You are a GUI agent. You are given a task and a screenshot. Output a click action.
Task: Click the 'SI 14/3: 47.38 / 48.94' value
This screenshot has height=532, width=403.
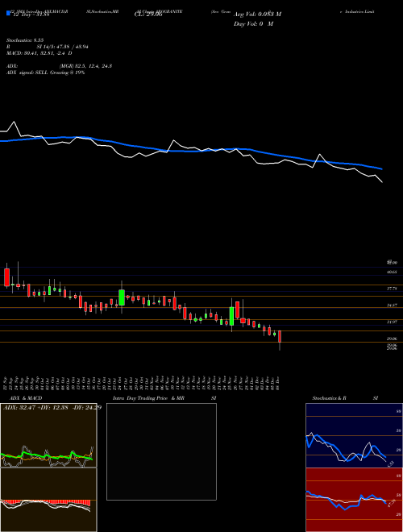[x=63, y=47]
